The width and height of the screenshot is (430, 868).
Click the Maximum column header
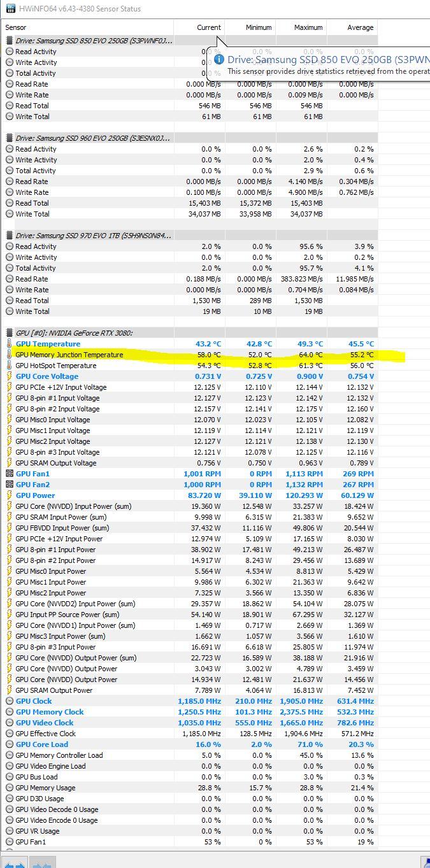click(301, 27)
